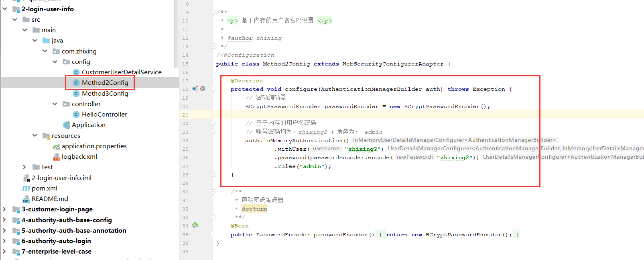The width and height of the screenshot is (644, 260).
Task: Click the HelloController class icon
Action: click(76, 114)
